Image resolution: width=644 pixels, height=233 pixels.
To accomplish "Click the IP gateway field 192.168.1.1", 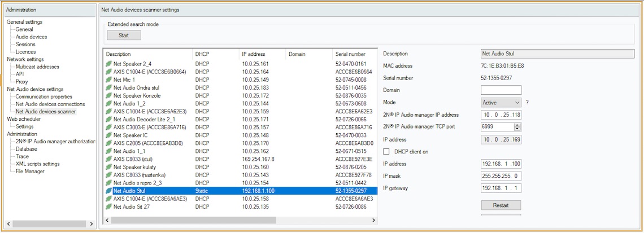I will (x=501, y=188).
